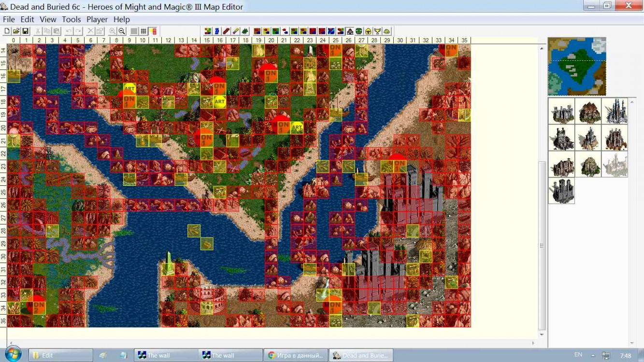Viewport: 644px width, 362px height.
Task: Open the View menu
Action: 48,19
